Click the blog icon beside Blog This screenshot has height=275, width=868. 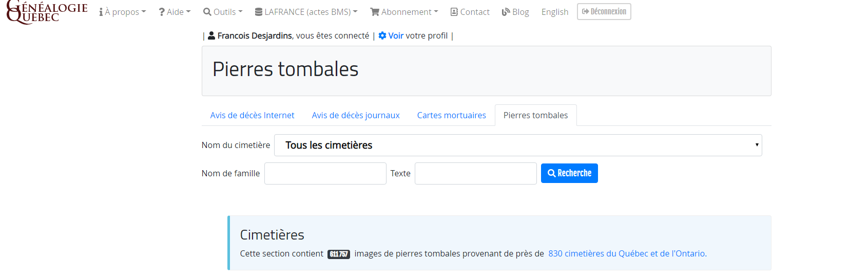tap(506, 12)
